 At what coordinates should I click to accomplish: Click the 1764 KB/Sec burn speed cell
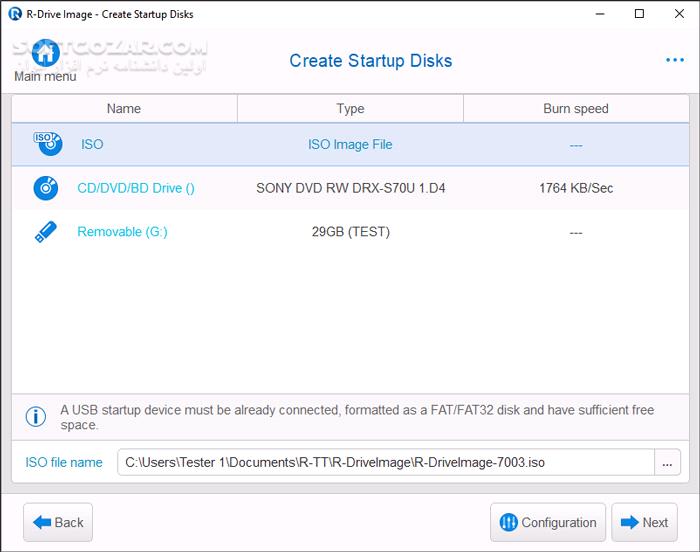tap(576, 188)
